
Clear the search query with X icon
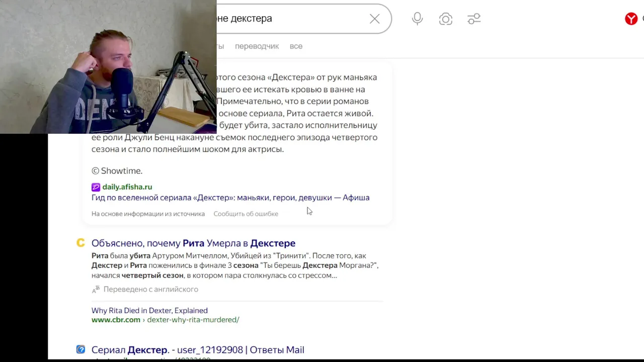tap(374, 19)
